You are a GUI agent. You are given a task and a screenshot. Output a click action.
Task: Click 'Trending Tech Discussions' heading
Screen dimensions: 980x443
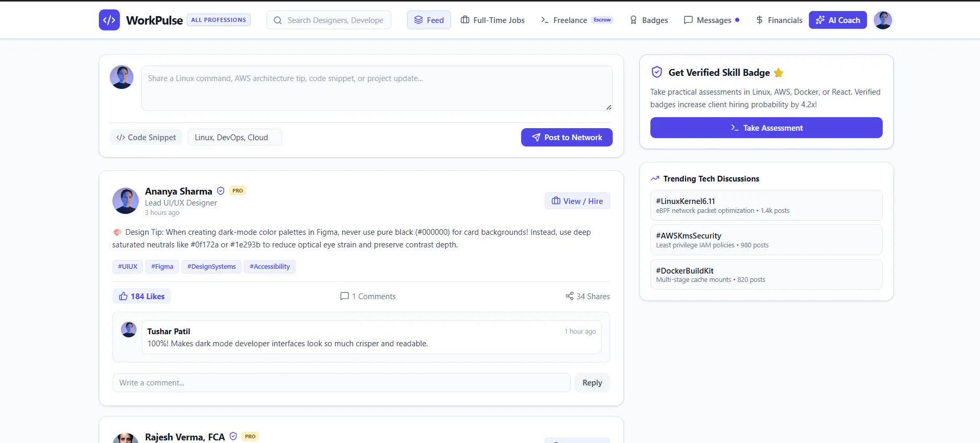(x=711, y=178)
